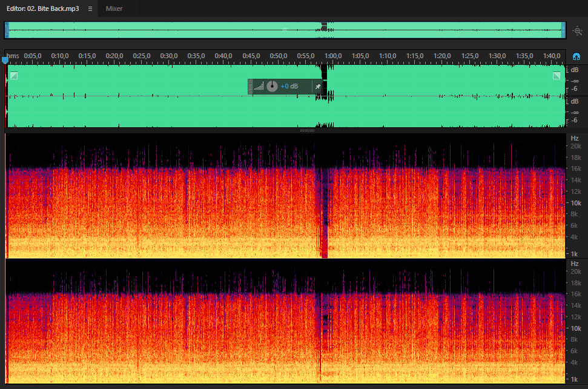Click the 1:40,0 mark on the time ruler
This screenshot has width=588, height=389.
[x=552, y=56]
